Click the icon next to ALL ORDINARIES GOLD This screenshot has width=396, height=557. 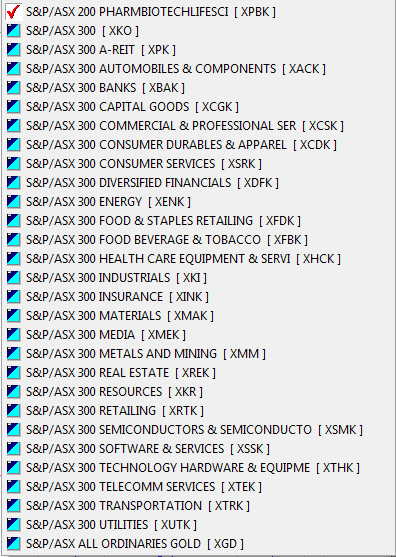pos(13,544)
